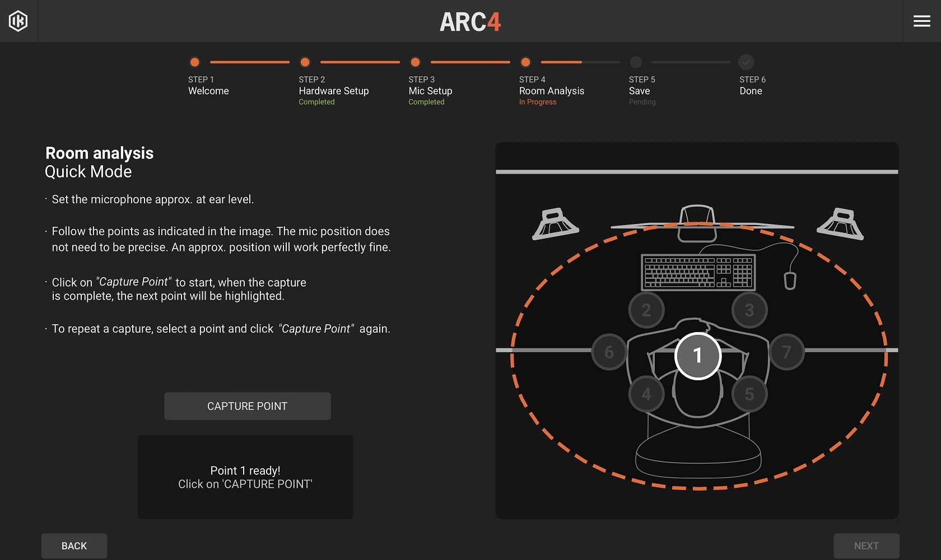Click the 'Quick Mode' subtitle
Image resolution: width=941 pixels, height=560 pixels.
(88, 171)
